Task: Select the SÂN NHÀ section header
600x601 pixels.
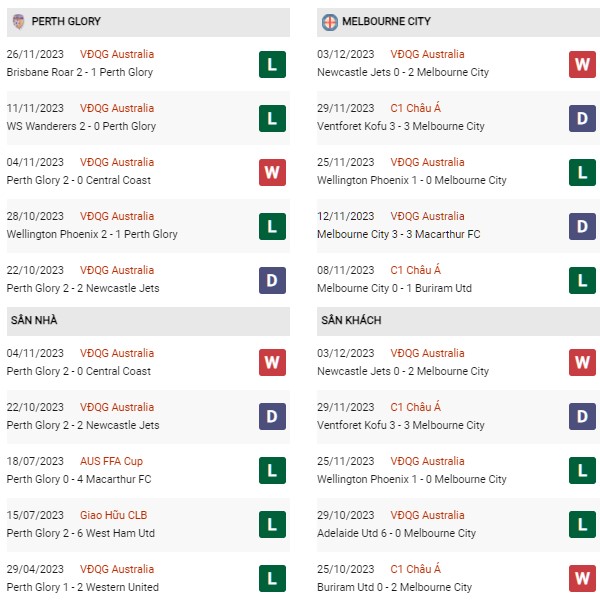Action: point(148,321)
